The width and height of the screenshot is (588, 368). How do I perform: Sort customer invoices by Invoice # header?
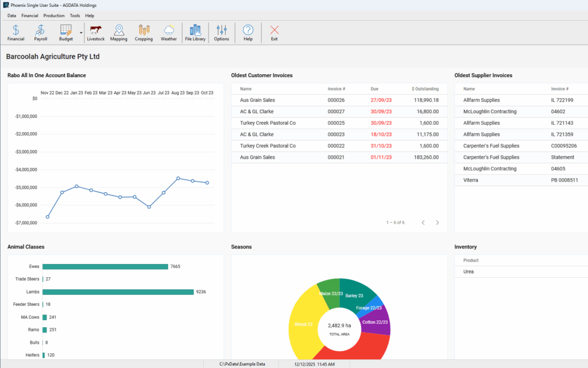tap(336, 89)
